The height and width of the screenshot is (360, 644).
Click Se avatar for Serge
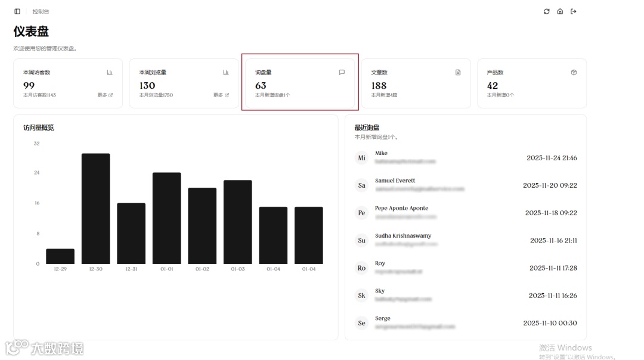[x=361, y=323]
